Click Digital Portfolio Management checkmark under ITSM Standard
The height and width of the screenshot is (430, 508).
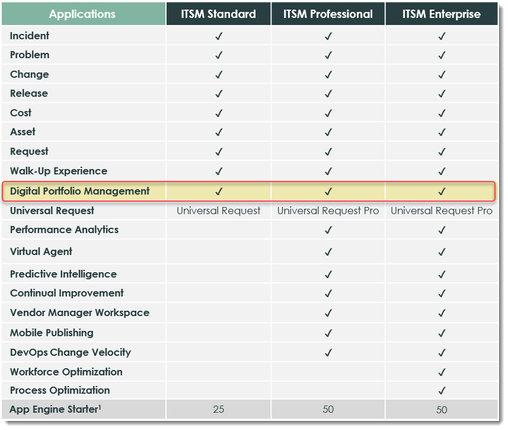219,191
